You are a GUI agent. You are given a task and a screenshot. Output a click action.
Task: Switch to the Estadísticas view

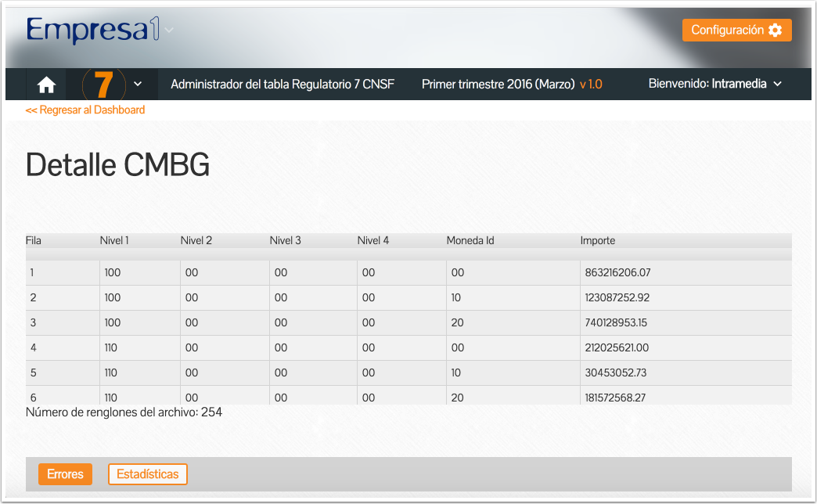pos(147,474)
